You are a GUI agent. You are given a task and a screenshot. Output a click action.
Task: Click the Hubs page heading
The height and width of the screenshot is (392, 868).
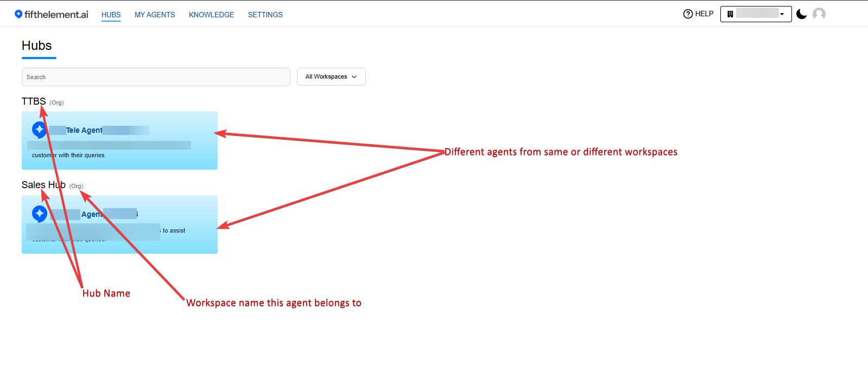pos(37,46)
